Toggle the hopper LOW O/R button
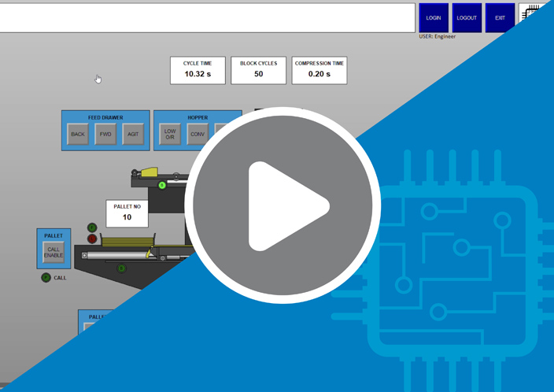Image resolution: width=554 pixels, height=392 pixels. tap(169, 135)
